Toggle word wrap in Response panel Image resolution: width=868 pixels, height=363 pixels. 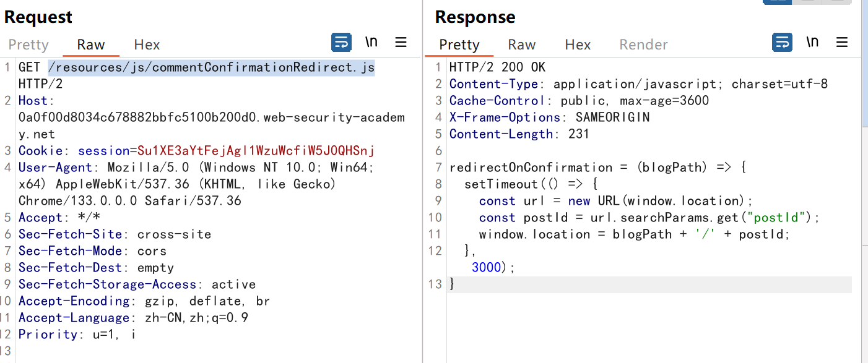pyautogui.click(x=782, y=43)
